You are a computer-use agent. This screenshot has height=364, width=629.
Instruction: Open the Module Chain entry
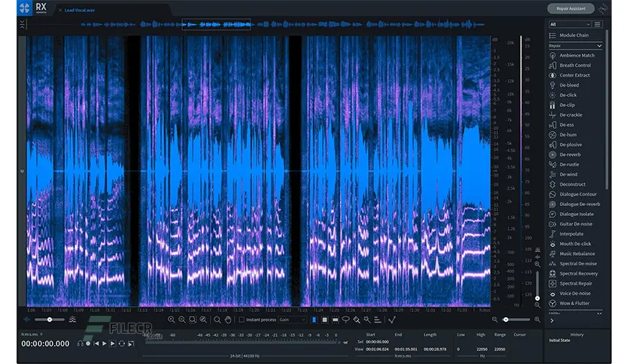point(575,35)
